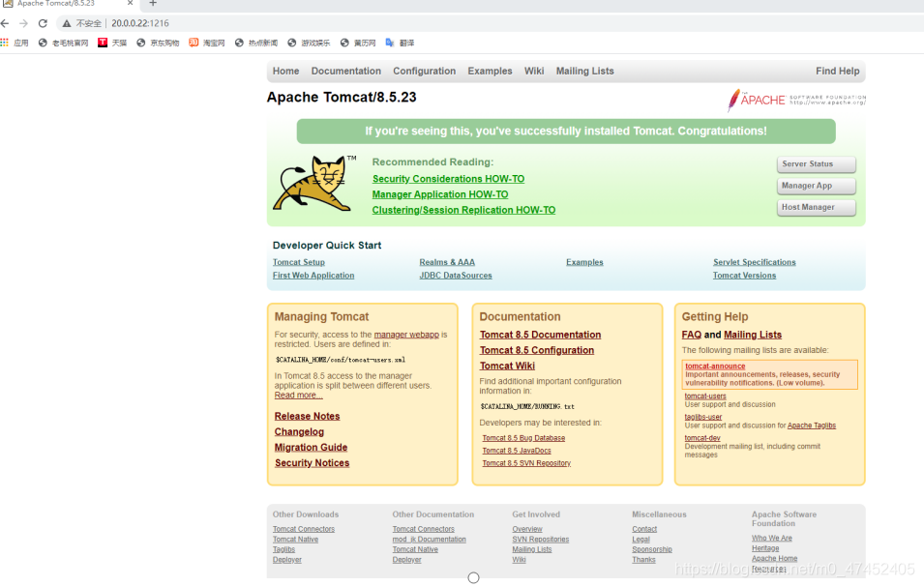Image resolution: width=924 pixels, height=587 pixels.
Task: Open the Apache Home footer link
Action: 774,558
